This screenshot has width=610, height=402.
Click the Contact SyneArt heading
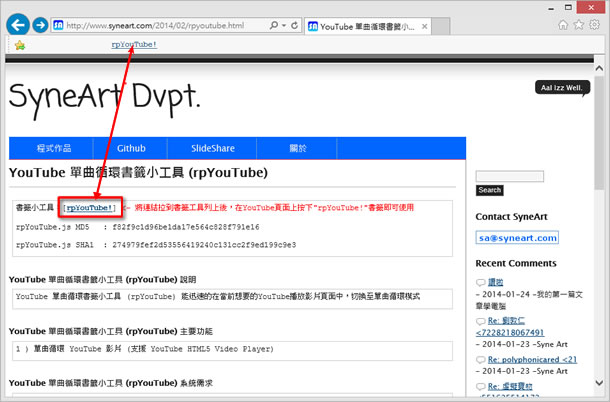[511, 217]
